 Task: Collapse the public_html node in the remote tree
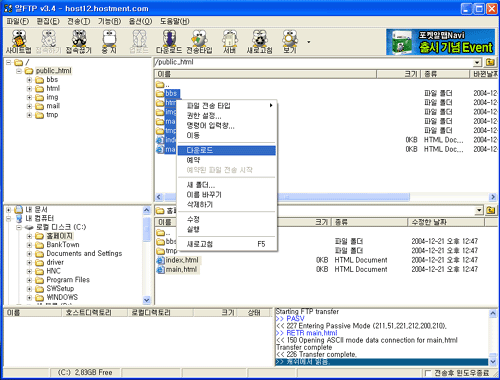19,71
